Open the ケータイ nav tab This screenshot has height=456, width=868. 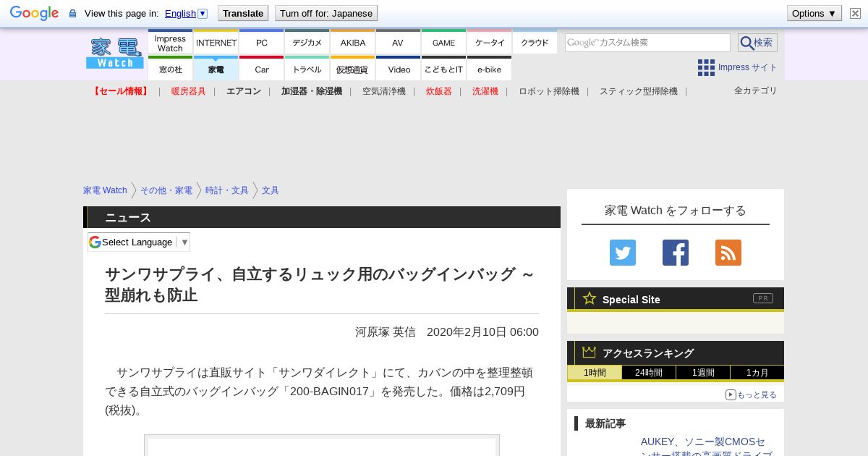tap(490, 42)
